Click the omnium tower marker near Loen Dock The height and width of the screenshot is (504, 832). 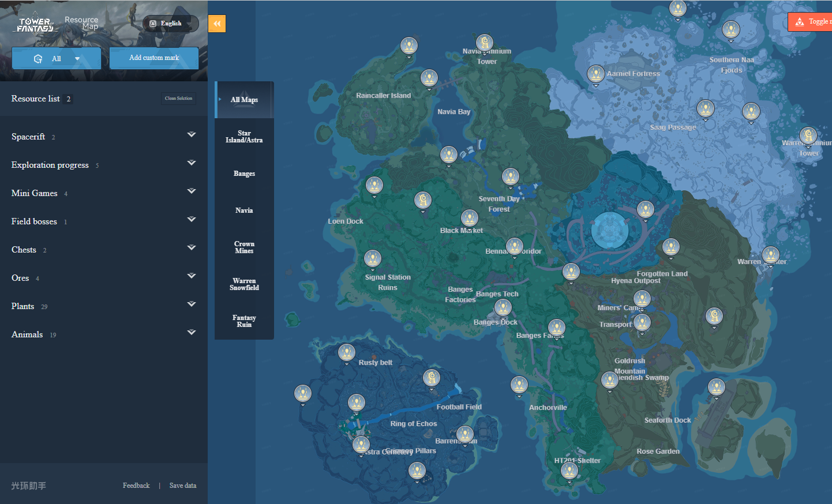(x=423, y=201)
